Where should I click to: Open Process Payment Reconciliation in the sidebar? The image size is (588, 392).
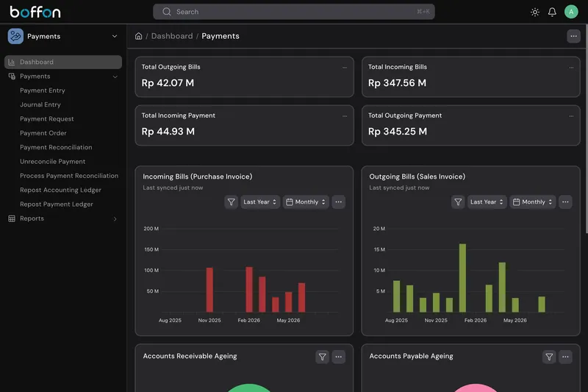(x=69, y=176)
